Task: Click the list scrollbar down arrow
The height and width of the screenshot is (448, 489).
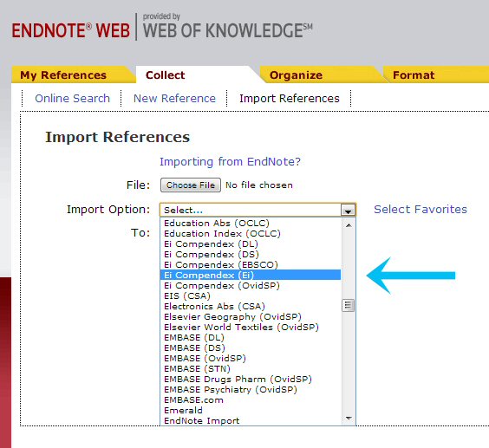Action: 349,418
